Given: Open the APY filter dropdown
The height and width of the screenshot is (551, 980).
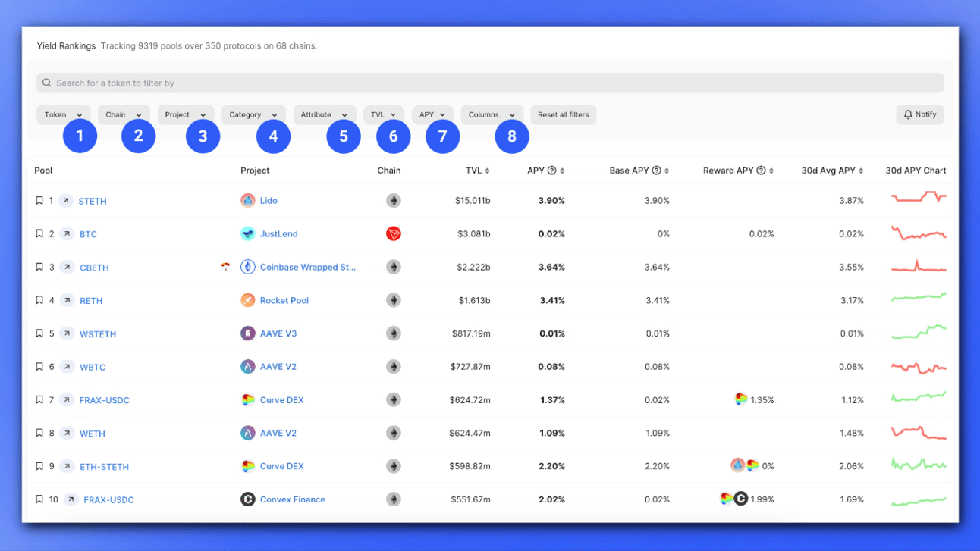Looking at the screenshot, I should [x=432, y=115].
